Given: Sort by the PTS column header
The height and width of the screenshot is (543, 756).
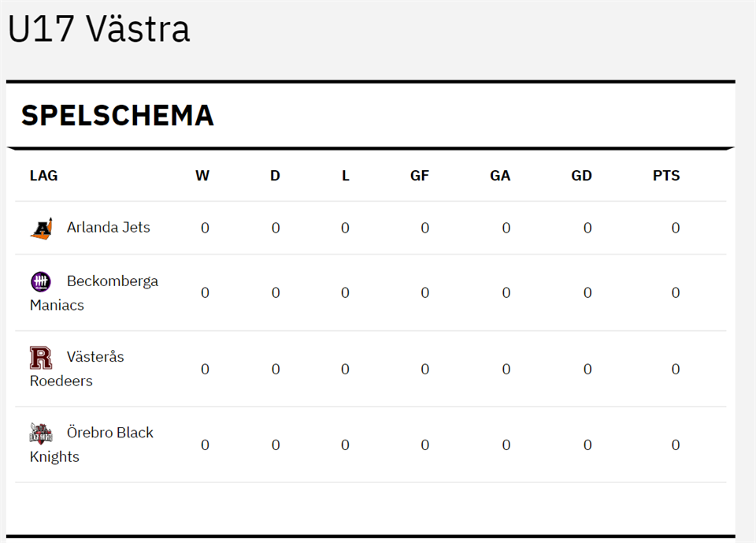Looking at the screenshot, I should coord(666,176).
